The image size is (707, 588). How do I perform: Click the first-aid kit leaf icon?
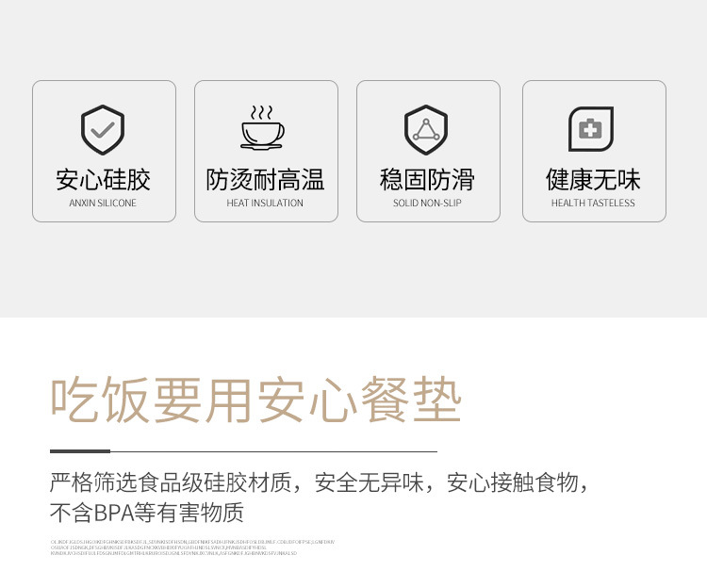click(591, 129)
